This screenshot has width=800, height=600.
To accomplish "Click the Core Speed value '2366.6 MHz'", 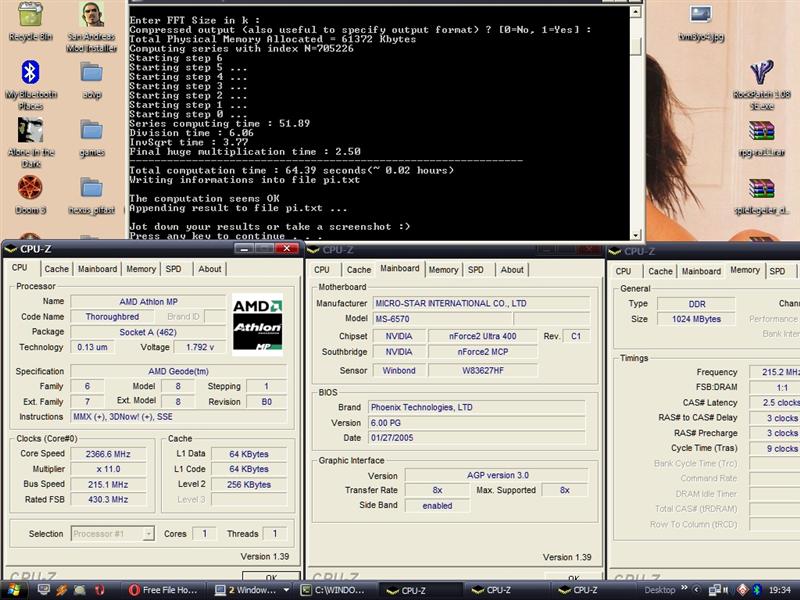I will coord(108,454).
